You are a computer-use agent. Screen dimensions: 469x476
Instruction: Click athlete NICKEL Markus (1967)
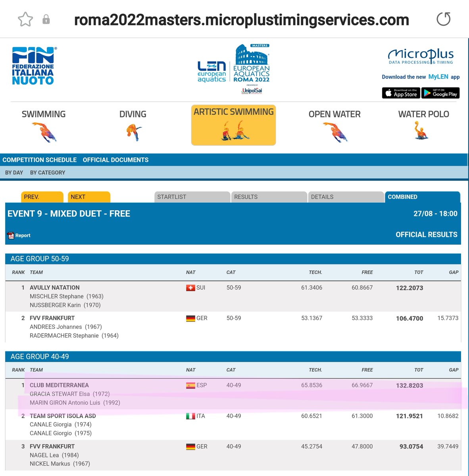(60, 464)
